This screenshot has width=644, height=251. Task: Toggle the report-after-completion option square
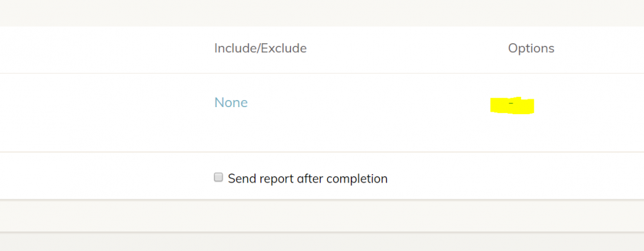[218, 177]
